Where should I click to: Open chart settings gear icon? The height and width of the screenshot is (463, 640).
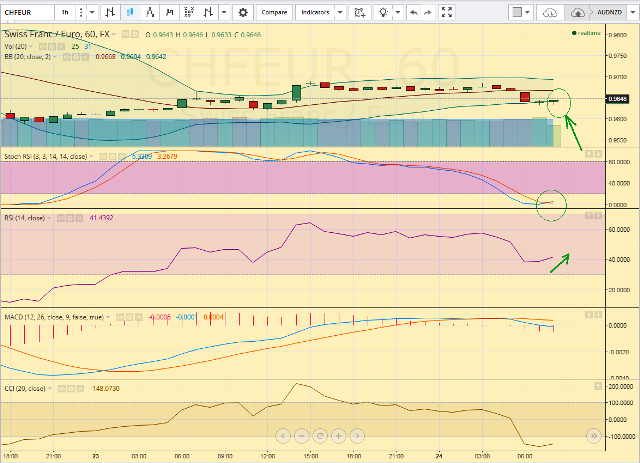tap(243, 13)
